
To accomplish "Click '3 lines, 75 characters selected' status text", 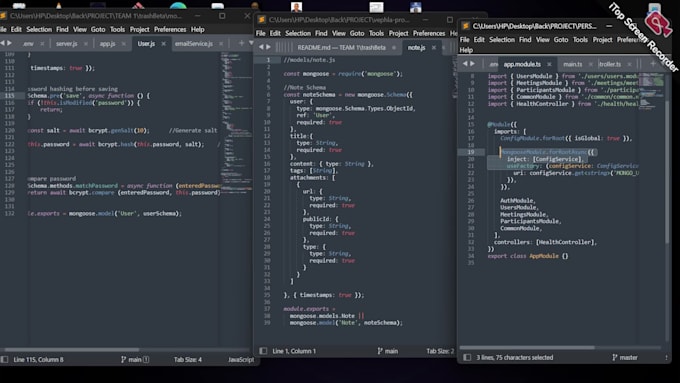I will (515, 357).
